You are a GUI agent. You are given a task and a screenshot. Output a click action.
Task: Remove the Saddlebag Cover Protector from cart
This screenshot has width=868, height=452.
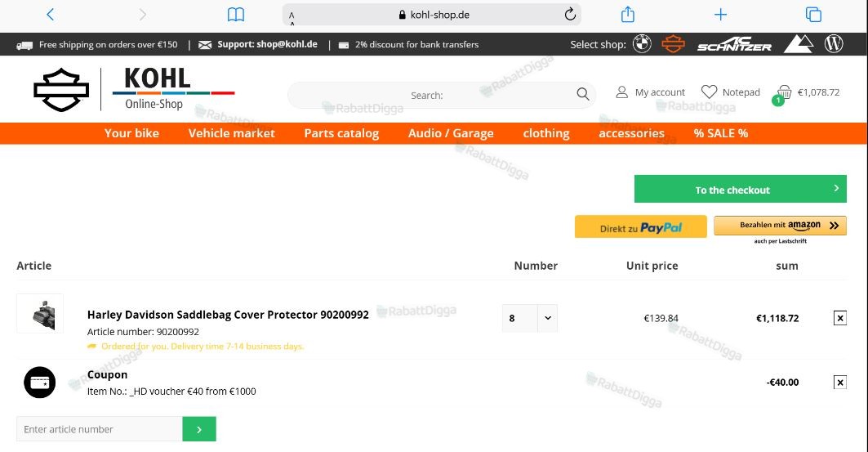pos(839,318)
